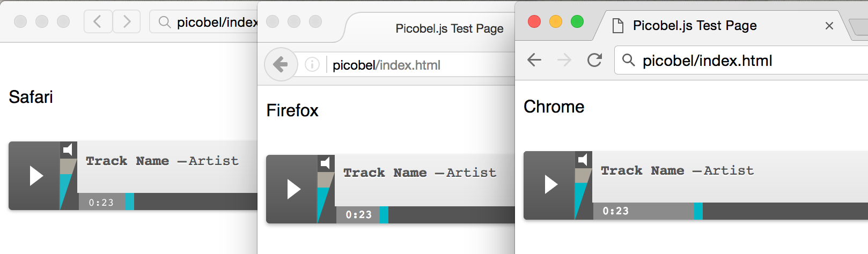Adjust the volume slider in Safari's player

click(68, 184)
